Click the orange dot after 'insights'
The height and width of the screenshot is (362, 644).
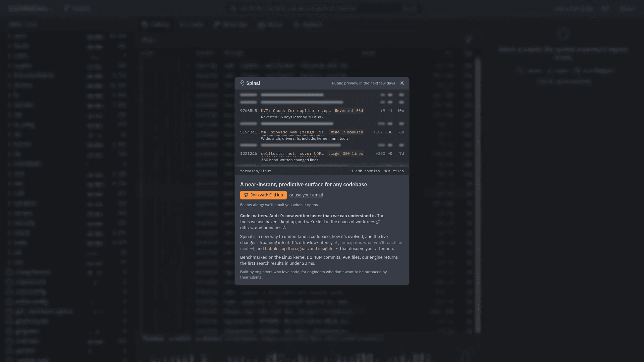coord(337,249)
